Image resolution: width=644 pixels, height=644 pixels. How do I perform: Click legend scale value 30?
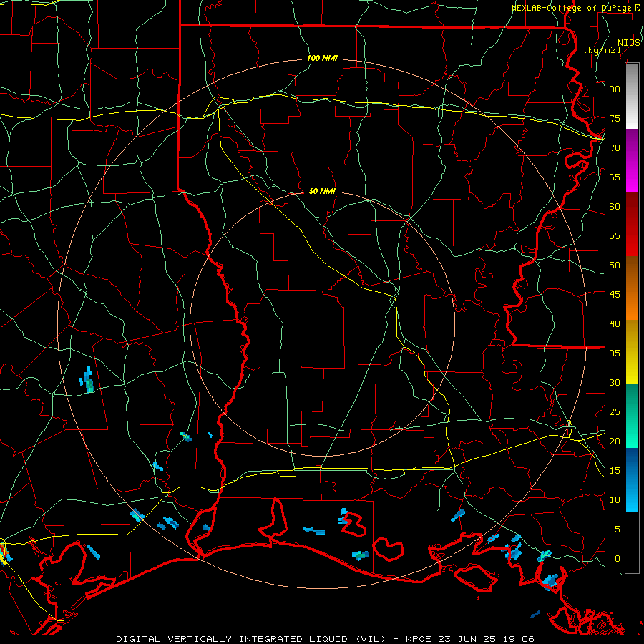point(615,382)
